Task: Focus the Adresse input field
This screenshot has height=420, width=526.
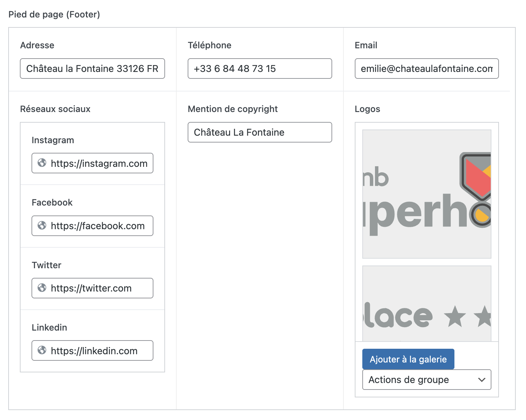Action: 92,69
